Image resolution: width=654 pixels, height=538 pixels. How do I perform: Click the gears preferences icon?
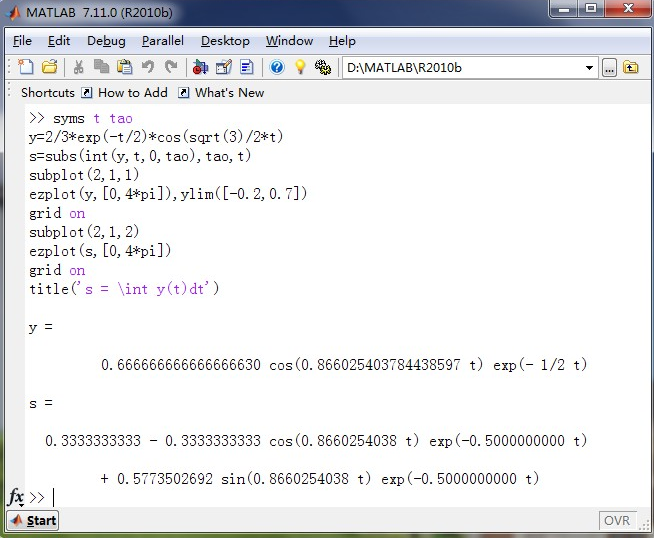(x=323, y=67)
